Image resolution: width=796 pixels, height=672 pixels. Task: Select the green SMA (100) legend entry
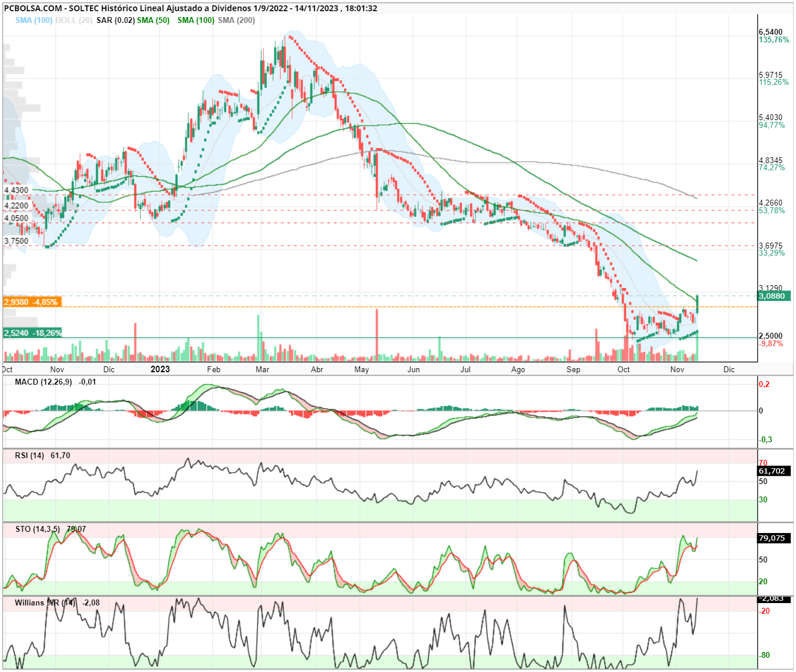(196, 20)
